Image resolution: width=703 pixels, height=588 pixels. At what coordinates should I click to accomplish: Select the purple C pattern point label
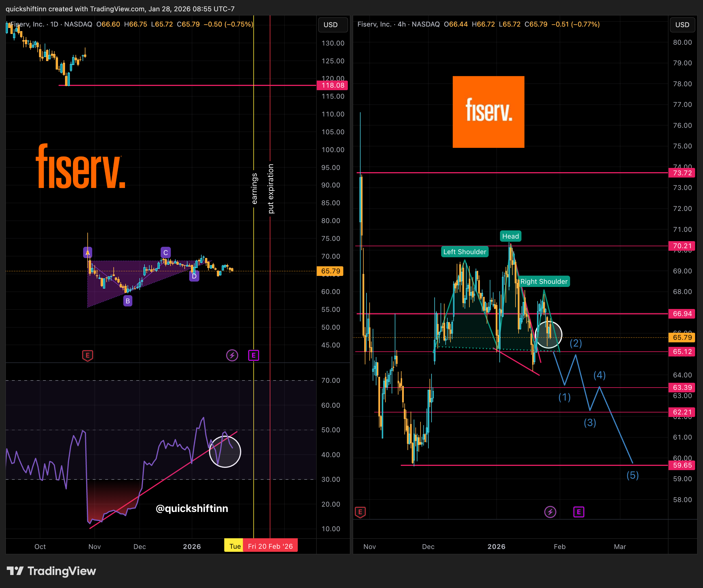(166, 252)
